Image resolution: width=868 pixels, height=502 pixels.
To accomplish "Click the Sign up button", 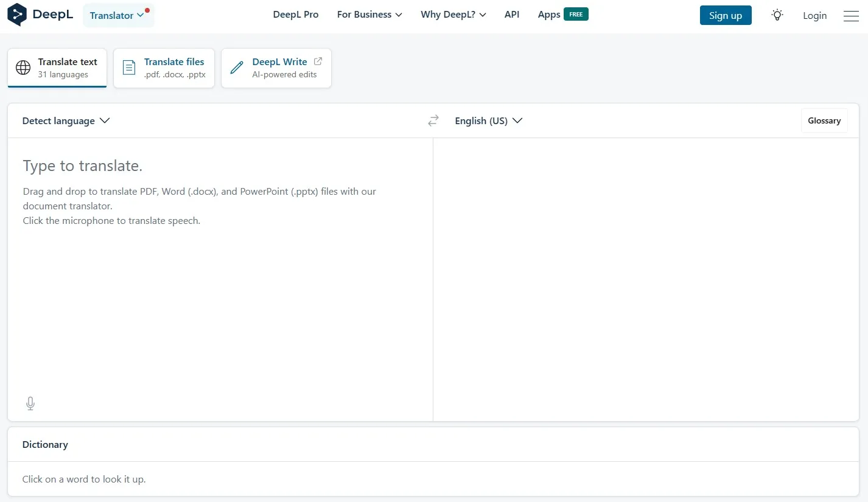I will (x=725, y=15).
